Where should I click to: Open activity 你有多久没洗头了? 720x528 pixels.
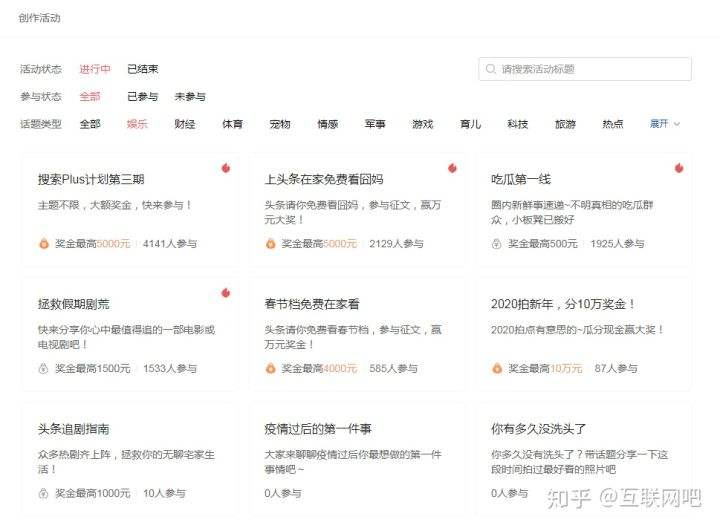539,429
